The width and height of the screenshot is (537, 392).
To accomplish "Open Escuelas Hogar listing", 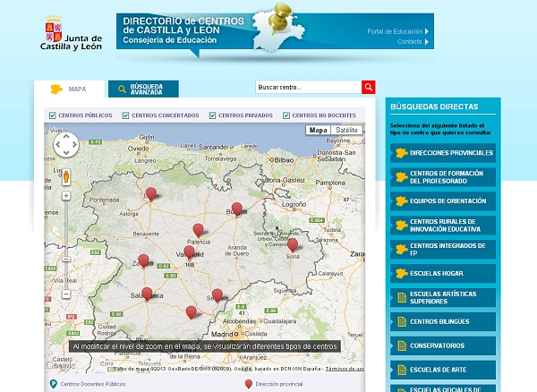I will click(x=443, y=273).
